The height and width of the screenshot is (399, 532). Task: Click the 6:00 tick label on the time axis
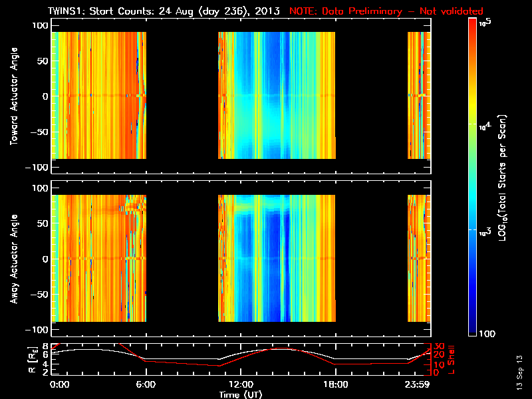pyautogui.click(x=146, y=384)
